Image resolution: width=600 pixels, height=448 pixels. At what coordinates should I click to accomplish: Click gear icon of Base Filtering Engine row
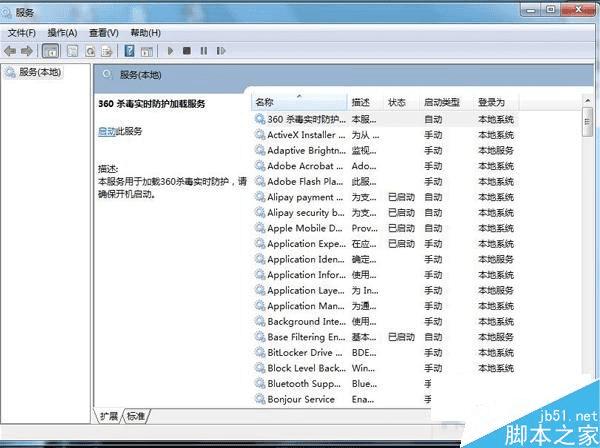[x=260, y=337]
